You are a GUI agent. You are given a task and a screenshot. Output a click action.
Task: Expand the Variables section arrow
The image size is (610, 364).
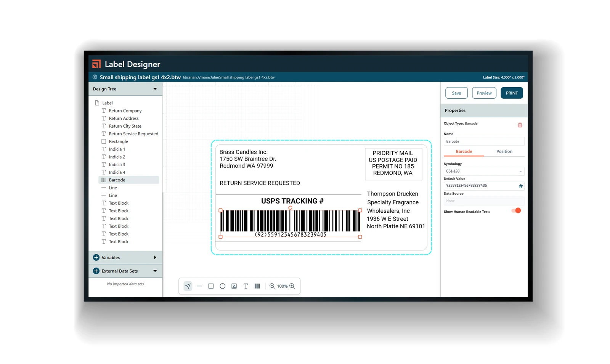pos(155,257)
